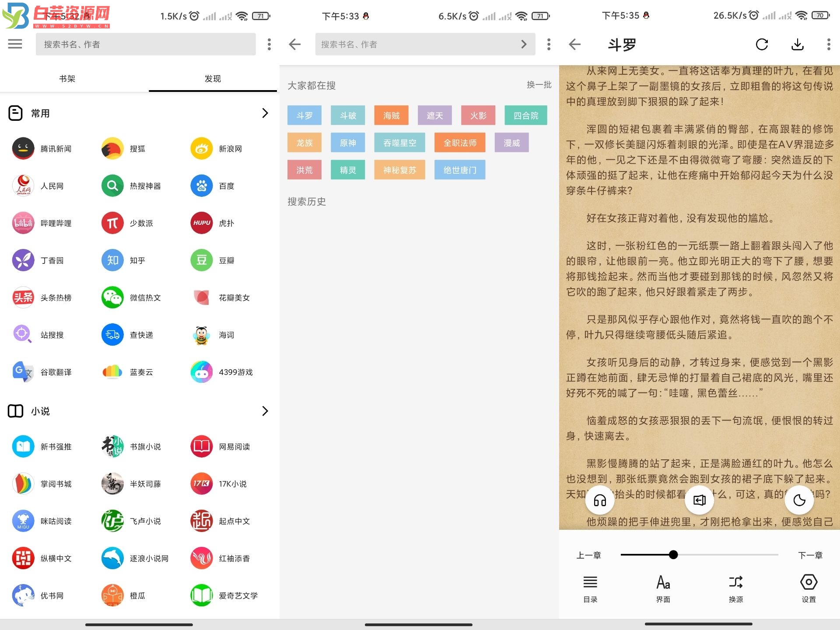Open 纵横中文 icon
Viewport: 840px width, 630px height.
coord(23,558)
